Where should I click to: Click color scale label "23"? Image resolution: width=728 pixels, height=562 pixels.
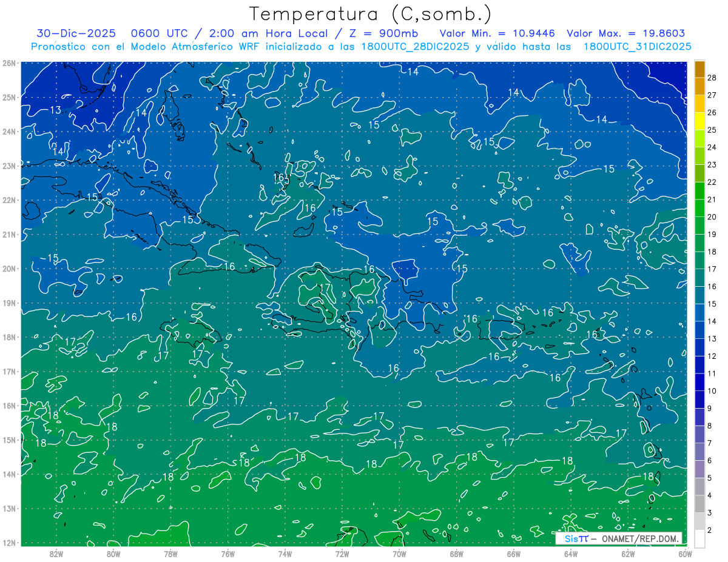[712, 164]
